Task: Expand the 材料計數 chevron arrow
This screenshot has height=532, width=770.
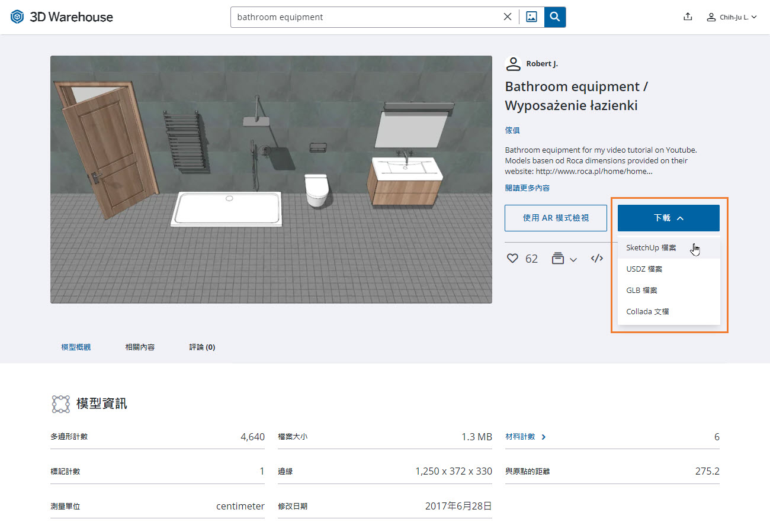Action: pyautogui.click(x=544, y=437)
